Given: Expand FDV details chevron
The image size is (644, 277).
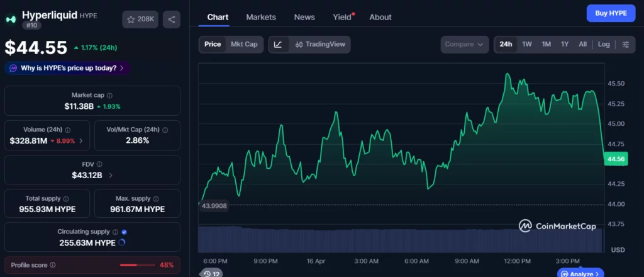Looking at the screenshot, I should coord(111,176).
